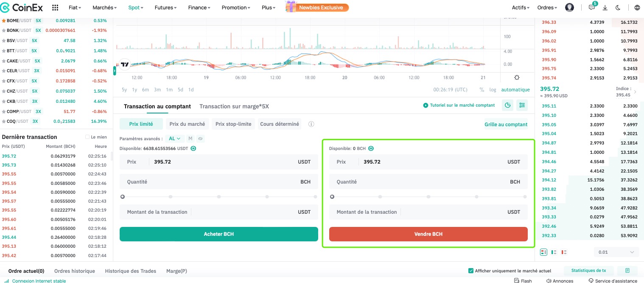This screenshot has width=644, height=283.
Task: Switch to dark mode moon icon
Action: (x=618, y=8)
